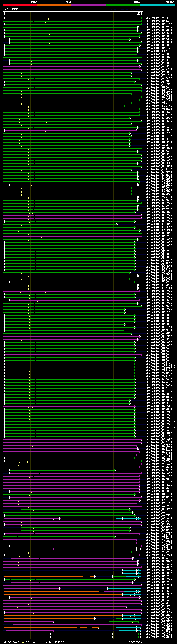Click the green ~80% identity legend segment
This screenshot has width=177, height=644.
[x=123, y=5]
